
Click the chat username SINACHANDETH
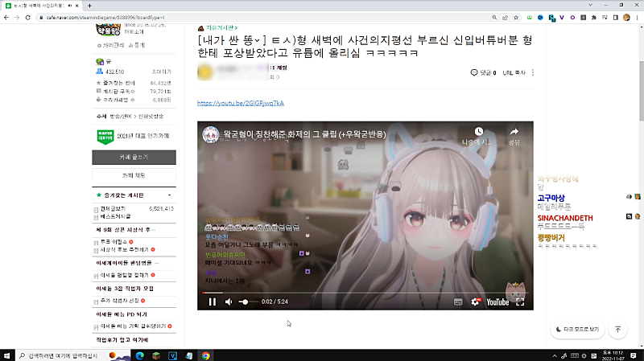(565, 218)
